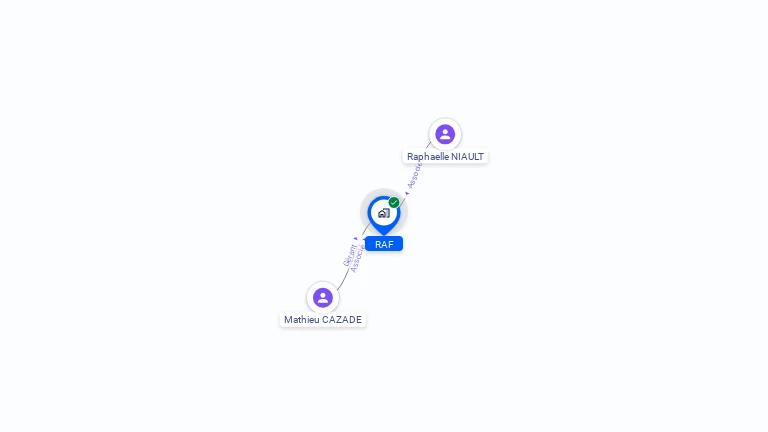The height and width of the screenshot is (432, 768).
Task: Select the Gérant relation label
Action: pos(349,255)
